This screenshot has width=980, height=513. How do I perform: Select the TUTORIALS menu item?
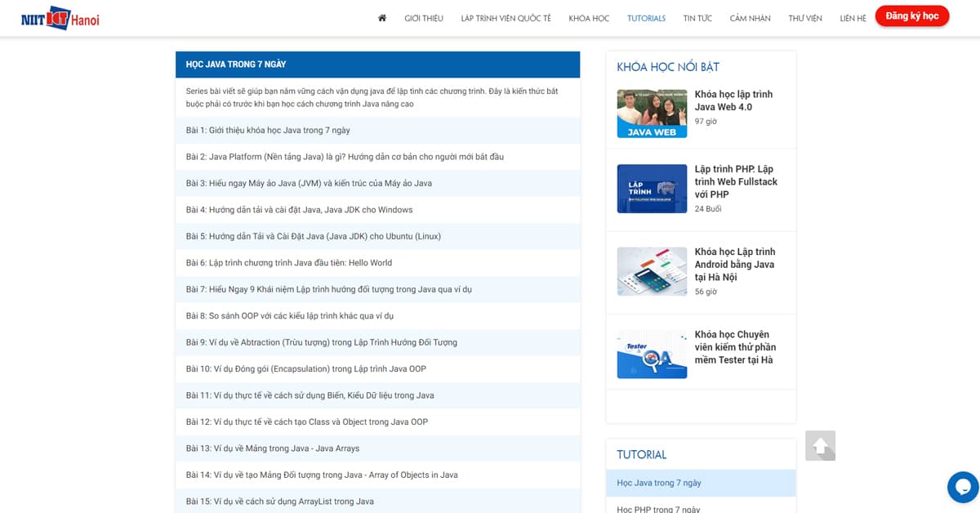coord(646,18)
